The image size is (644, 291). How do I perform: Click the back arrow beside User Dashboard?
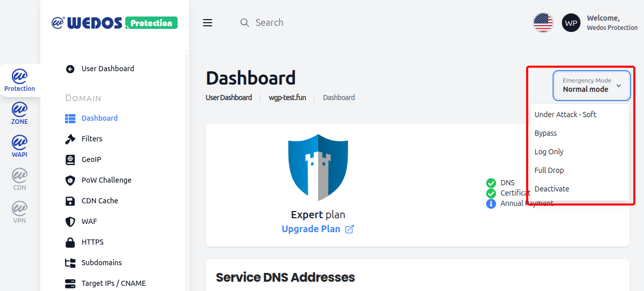70,69
